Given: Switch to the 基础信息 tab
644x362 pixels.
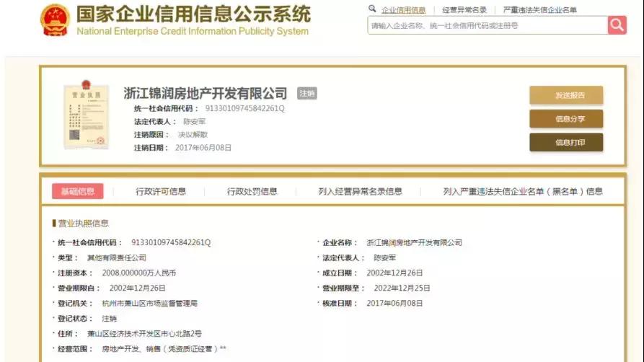Looking at the screenshot, I should [x=78, y=191].
